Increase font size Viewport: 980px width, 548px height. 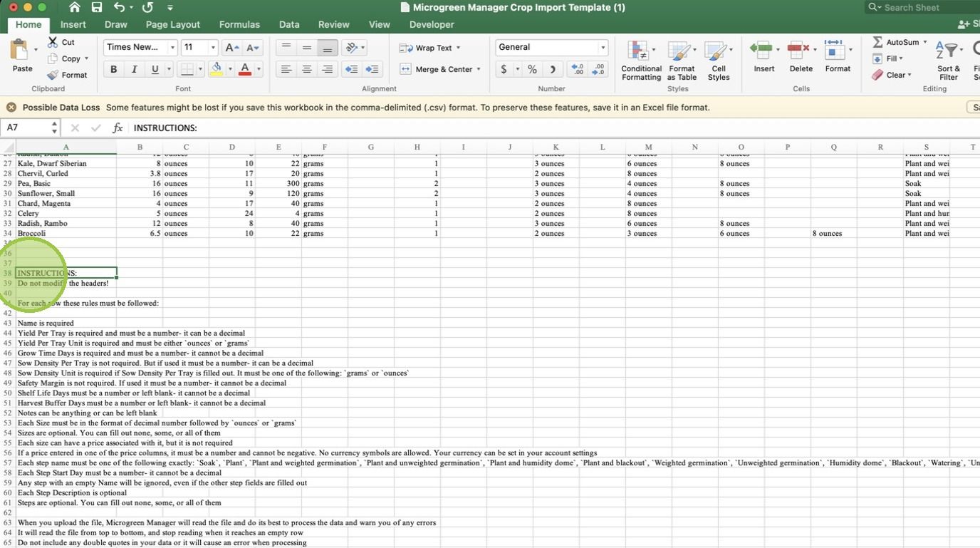point(231,48)
